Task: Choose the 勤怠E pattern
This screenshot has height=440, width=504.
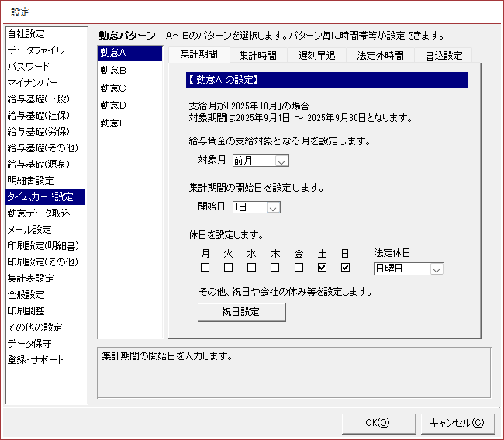Action: click(113, 123)
